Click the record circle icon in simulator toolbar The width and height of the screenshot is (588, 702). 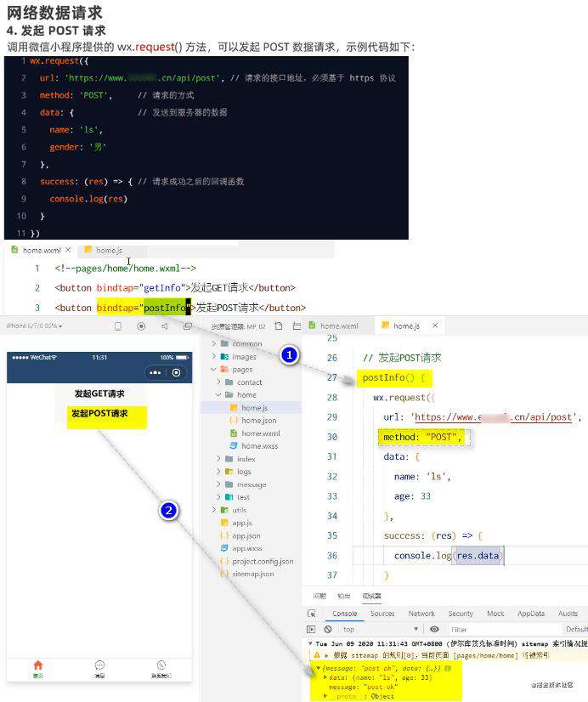click(141, 326)
